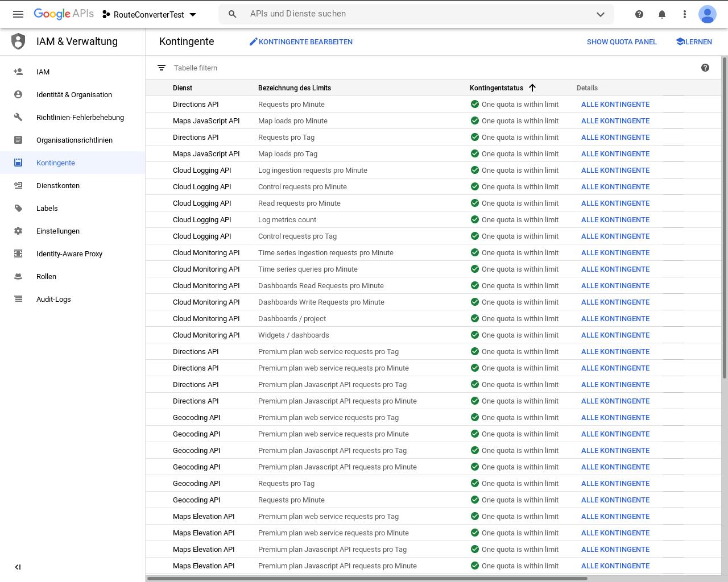
Task: Go to Identität & Organisation
Action: [73, 95]
